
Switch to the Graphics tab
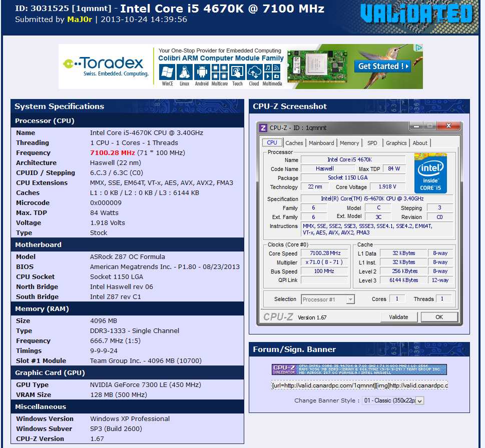396,142
